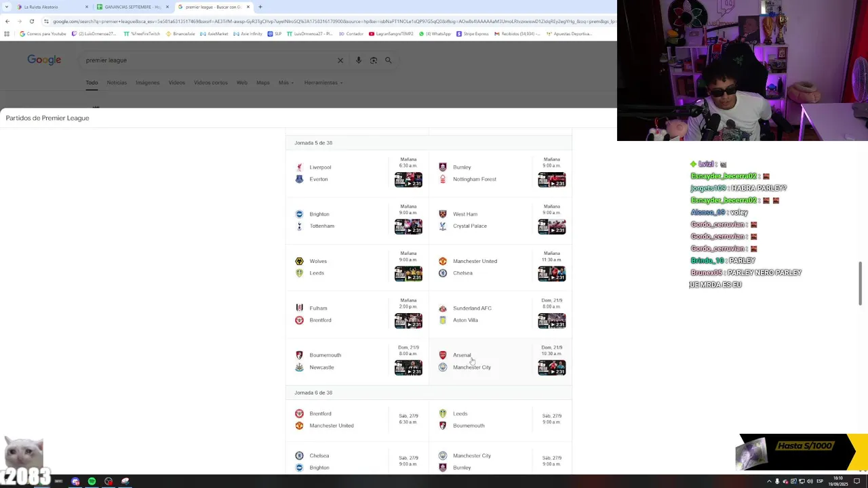The height and width of the screenshot is (488, 868).
Task: Open taskbar clock showing 16:10
Action: pos(839,481)
